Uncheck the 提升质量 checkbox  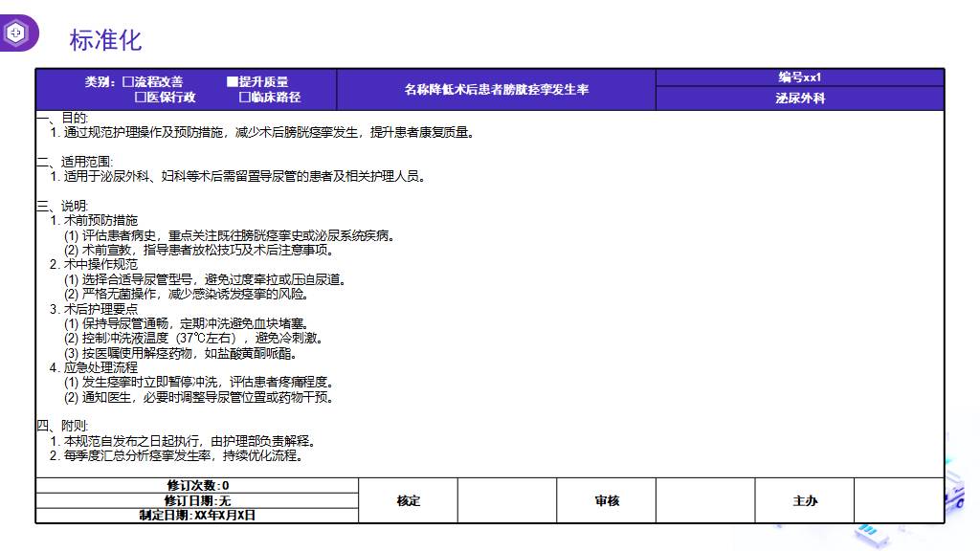tap(232, 82)
